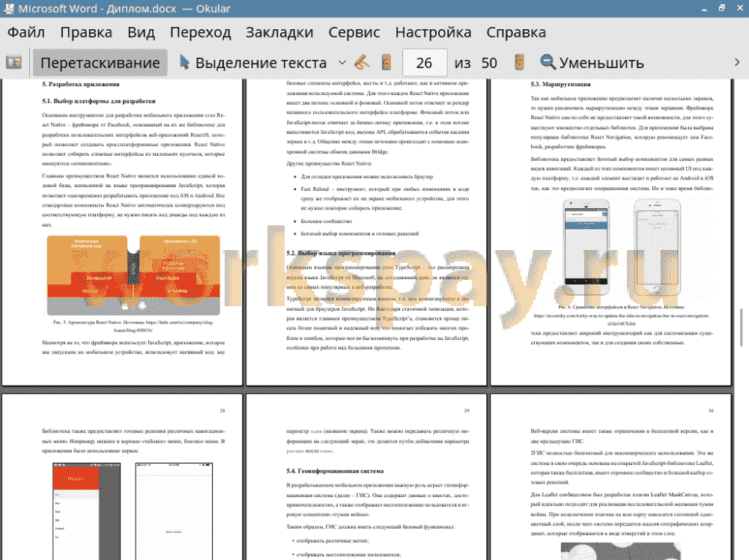Restore the Okular window size

pos(722,8)
